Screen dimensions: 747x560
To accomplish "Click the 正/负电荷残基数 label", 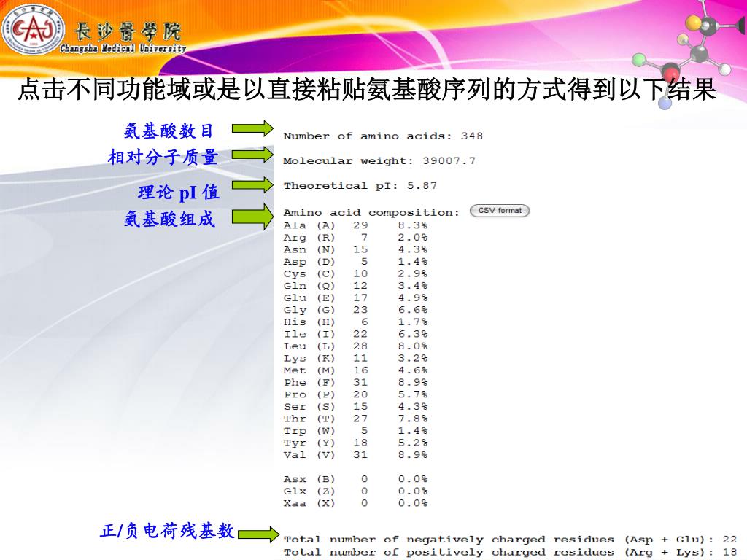I will tap(167, 531).
